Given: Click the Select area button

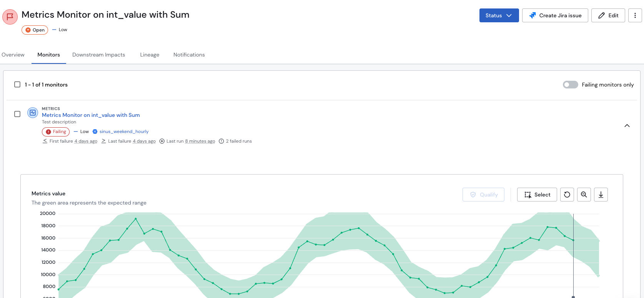Looking at the screenshot, I should (537, 195).
